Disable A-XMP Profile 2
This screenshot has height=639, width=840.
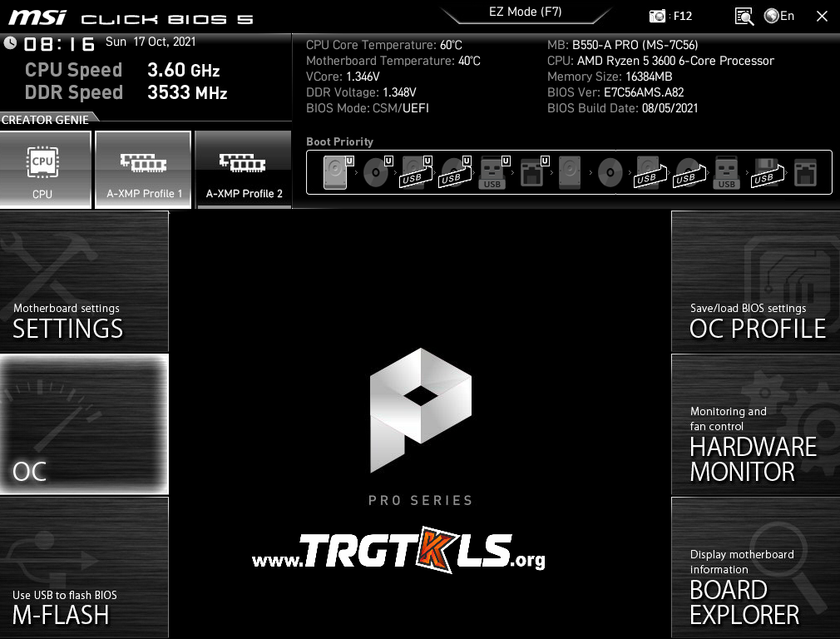point(244,170)
